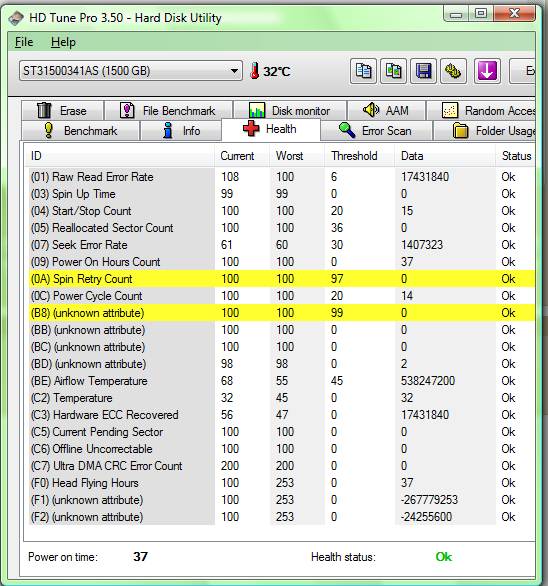Sort by the Current column header
Image resolution: width=548 pixels, height=586 pixels.
[x=242, y=155]
